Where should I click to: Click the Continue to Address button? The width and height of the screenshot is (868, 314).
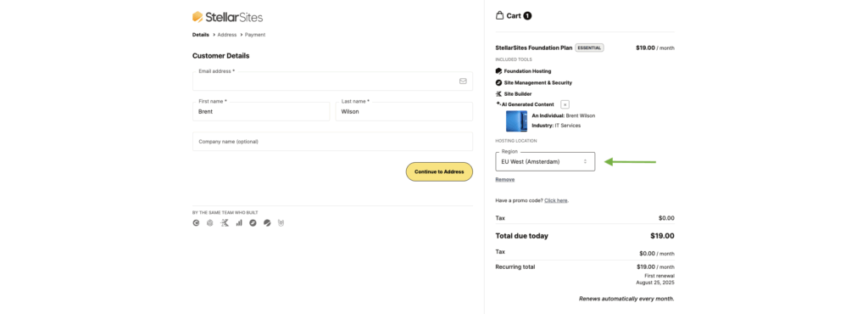439,171
